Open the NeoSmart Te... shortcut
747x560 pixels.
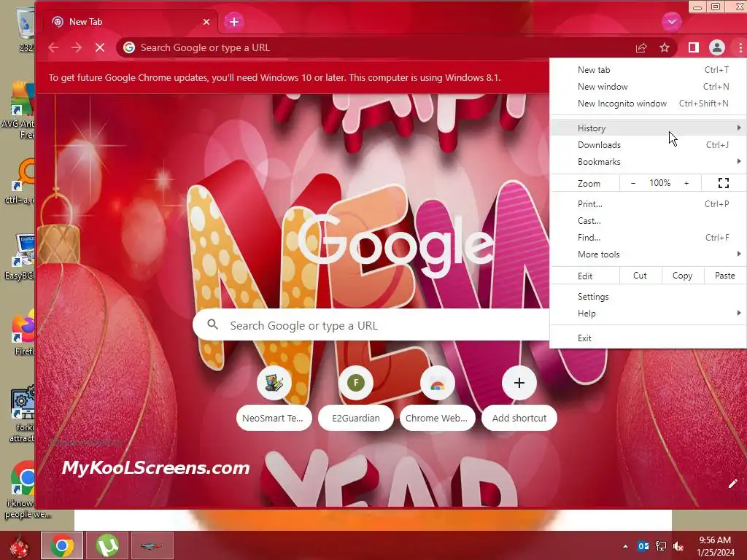click(274, 399)
